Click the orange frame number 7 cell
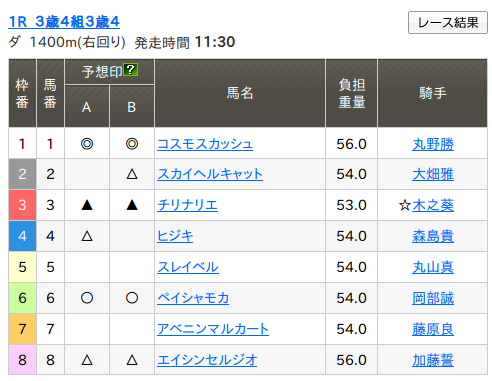The image size is (492, 381). [x=22, y=329]
